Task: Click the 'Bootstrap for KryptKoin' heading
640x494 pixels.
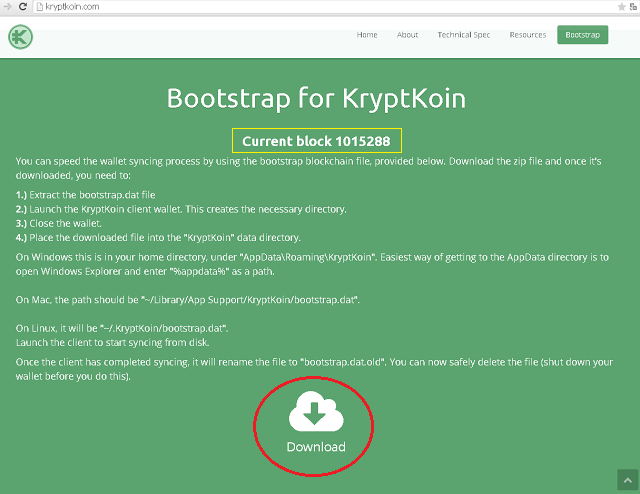Action: pos(316,98)
